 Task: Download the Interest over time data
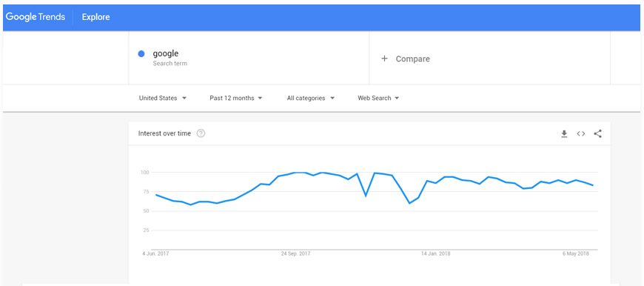coord(564,133)
